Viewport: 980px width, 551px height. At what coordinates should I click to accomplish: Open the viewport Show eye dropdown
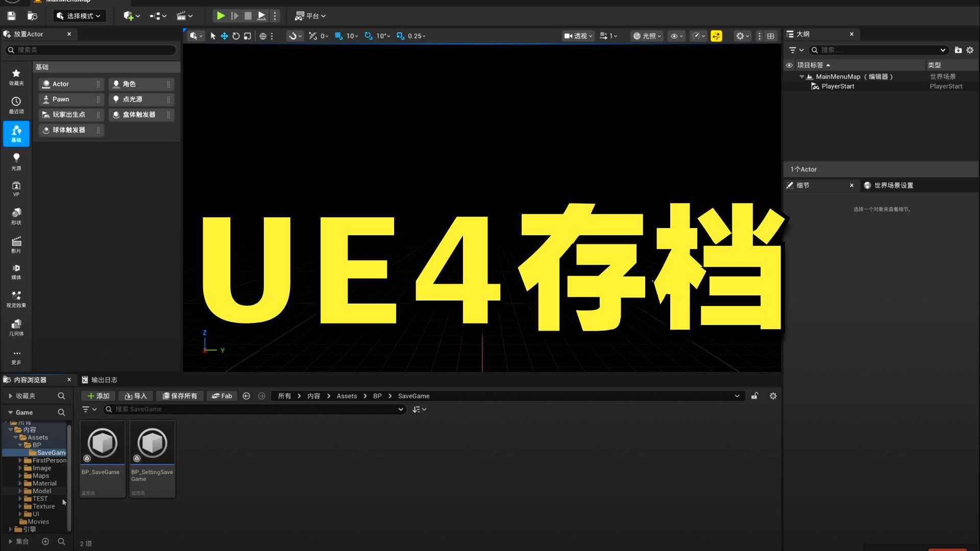[x=676, y=36]
